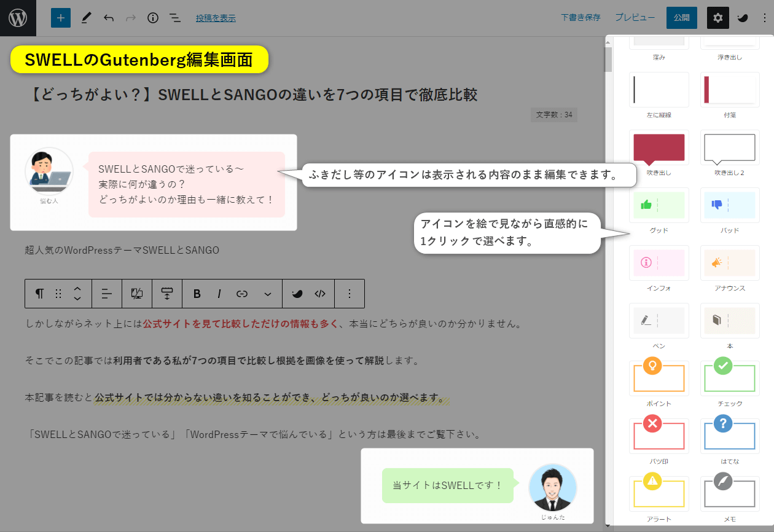Toggle the settings gear sidebar
The image size is (774, 532).
tap(718, 18)
